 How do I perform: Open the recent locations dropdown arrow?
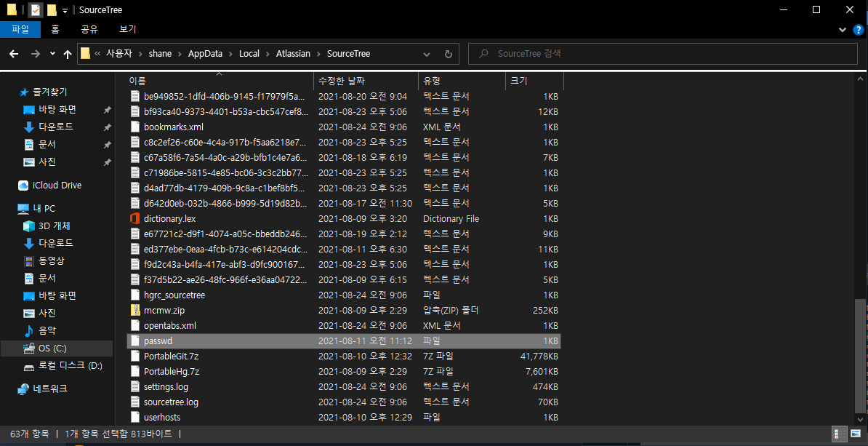[52, 54]
